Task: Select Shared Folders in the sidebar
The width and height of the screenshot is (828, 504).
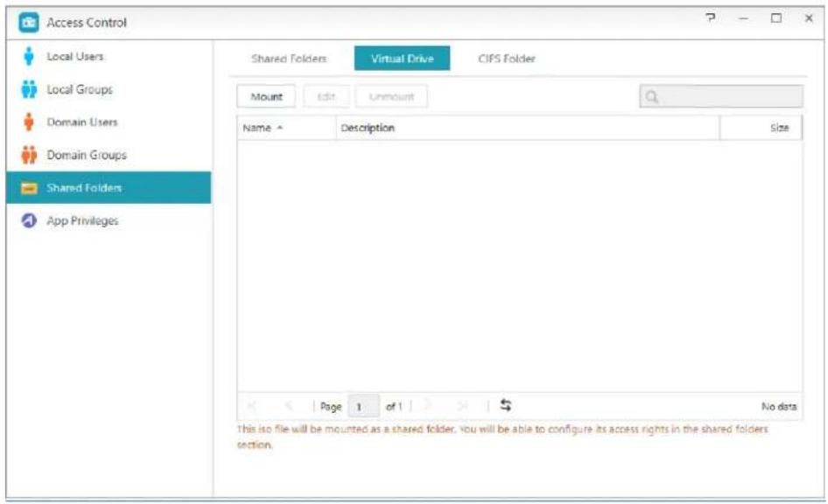Action: point(109,187)
